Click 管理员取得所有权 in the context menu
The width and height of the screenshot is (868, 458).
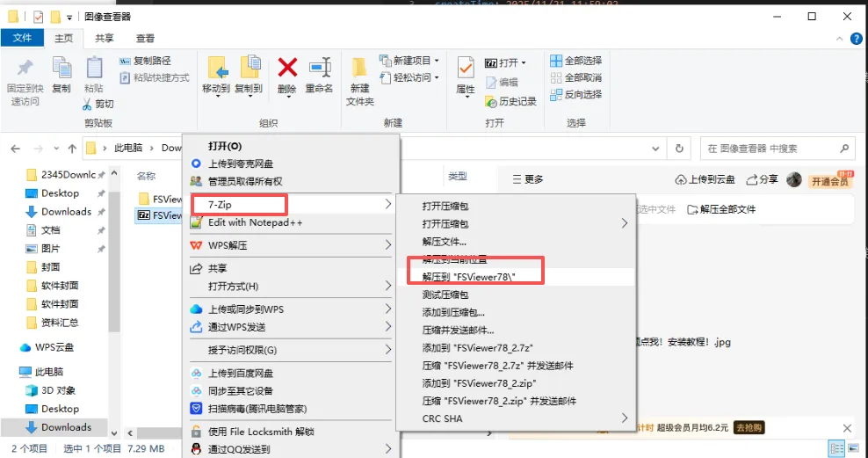[x=291, y=181]
